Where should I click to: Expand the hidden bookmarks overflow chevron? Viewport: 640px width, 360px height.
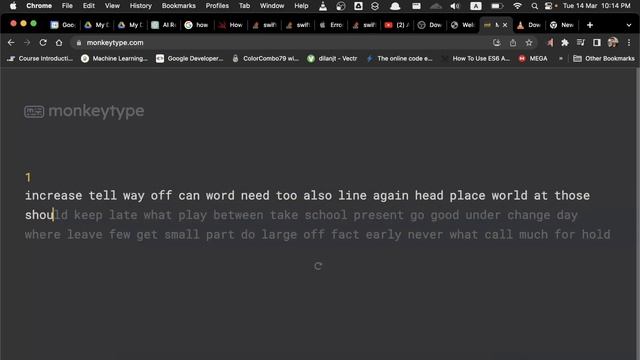point(561,58)
